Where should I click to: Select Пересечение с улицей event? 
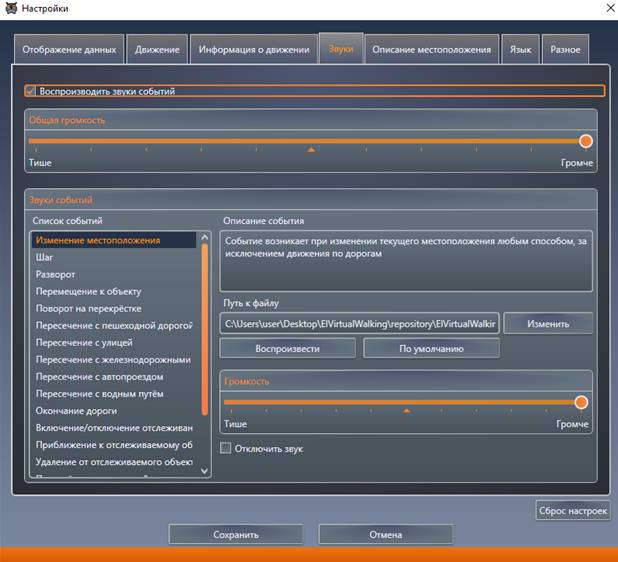coord(114,342)
